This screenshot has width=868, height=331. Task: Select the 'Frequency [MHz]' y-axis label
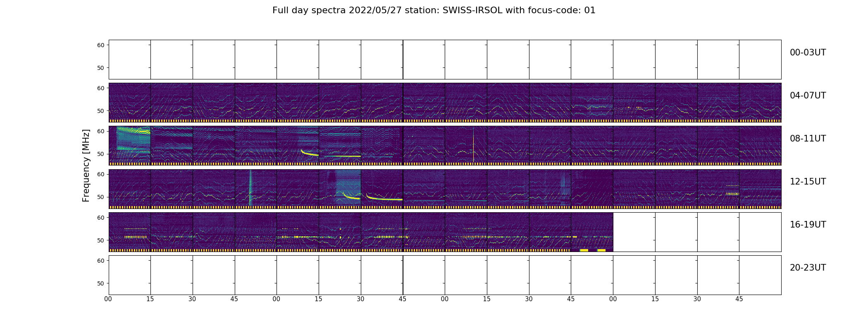pos(86,165)
